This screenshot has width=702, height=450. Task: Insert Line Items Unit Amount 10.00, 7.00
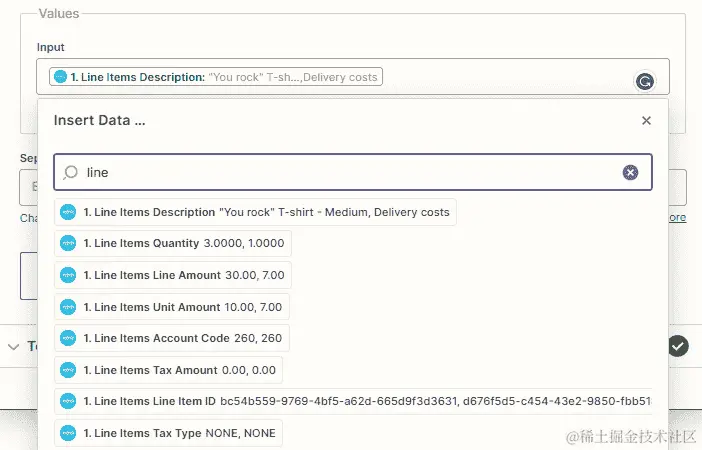(172, 307)
